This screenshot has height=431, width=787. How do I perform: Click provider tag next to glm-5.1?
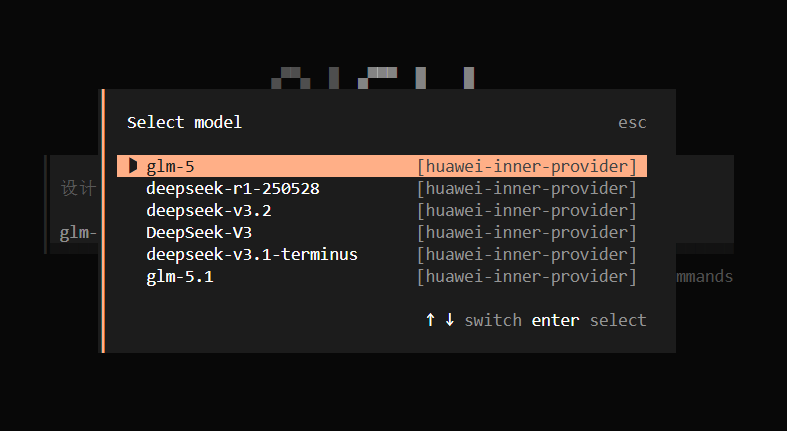[x=527, y=276]
